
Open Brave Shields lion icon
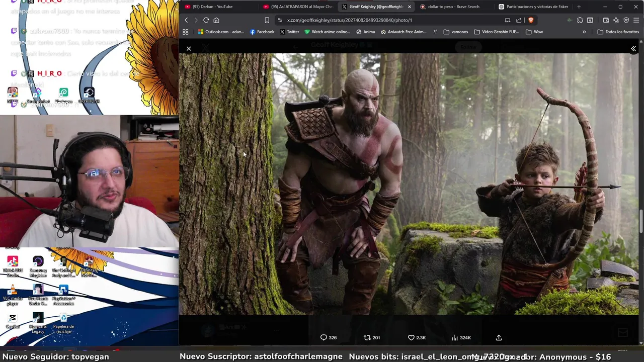click(x=530, y=20)
